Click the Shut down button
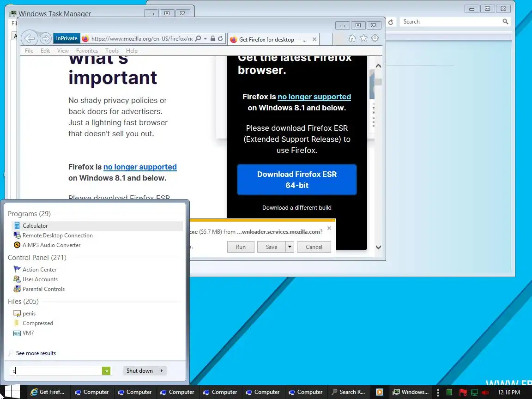Viewport: 532px width, 399px height. pos(140,371)
